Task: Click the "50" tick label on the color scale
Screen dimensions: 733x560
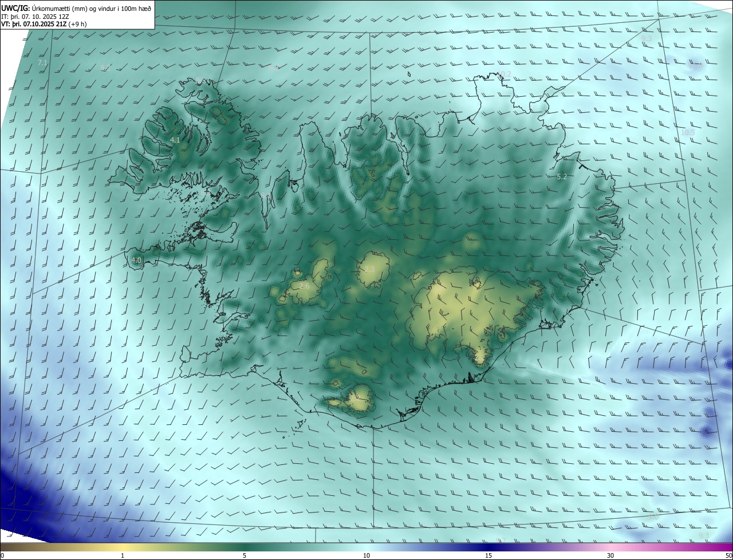Action: pyautogui.click(x=728, y=555)
